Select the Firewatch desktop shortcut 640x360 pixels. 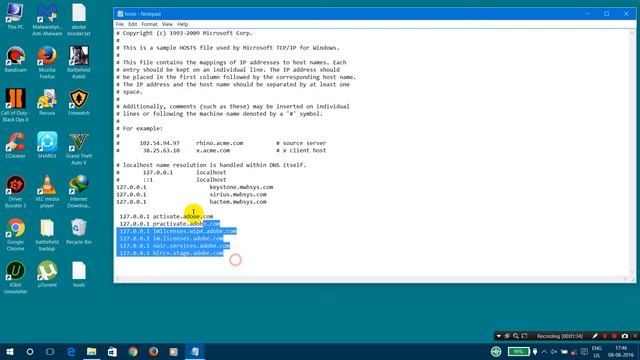(x=79, y=102)
